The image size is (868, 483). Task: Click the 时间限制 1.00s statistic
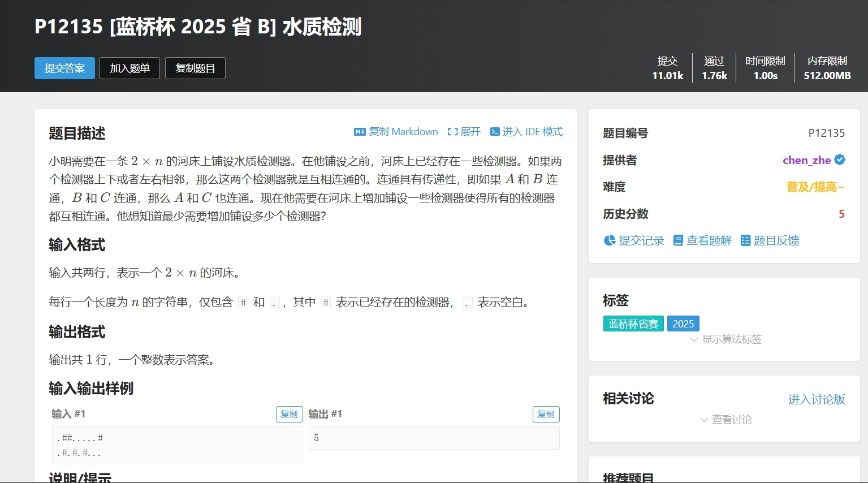[x=765, y=68]
